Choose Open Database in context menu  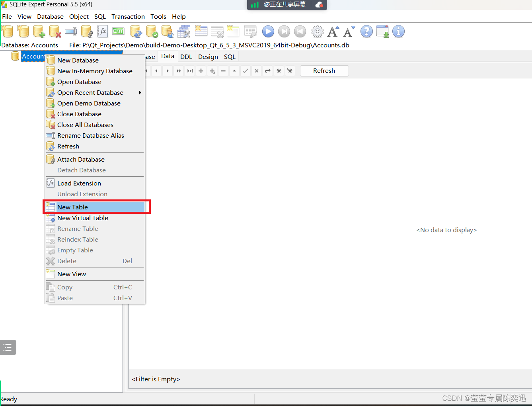(95, 82)
